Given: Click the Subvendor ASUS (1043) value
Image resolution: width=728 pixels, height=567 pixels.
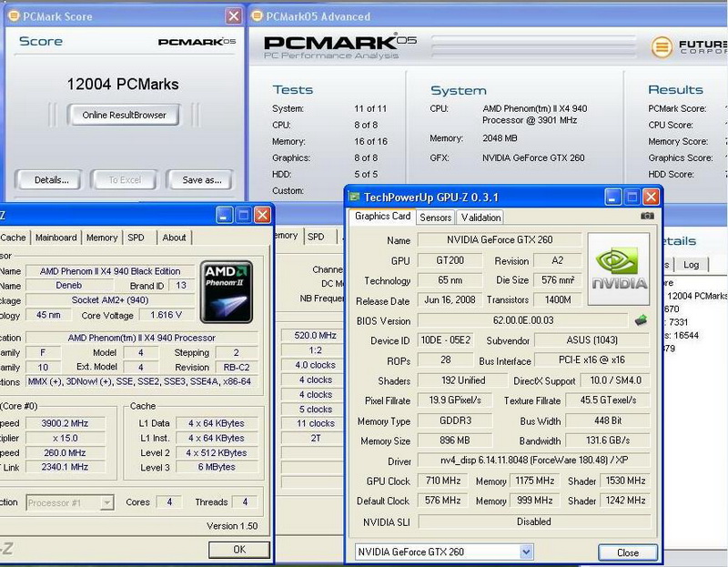Looking at the screenshot, I should pyautogui.click(x=592, y=339).
